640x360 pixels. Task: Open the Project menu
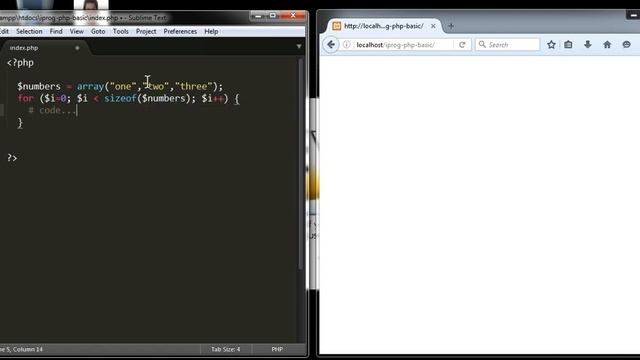146,31
